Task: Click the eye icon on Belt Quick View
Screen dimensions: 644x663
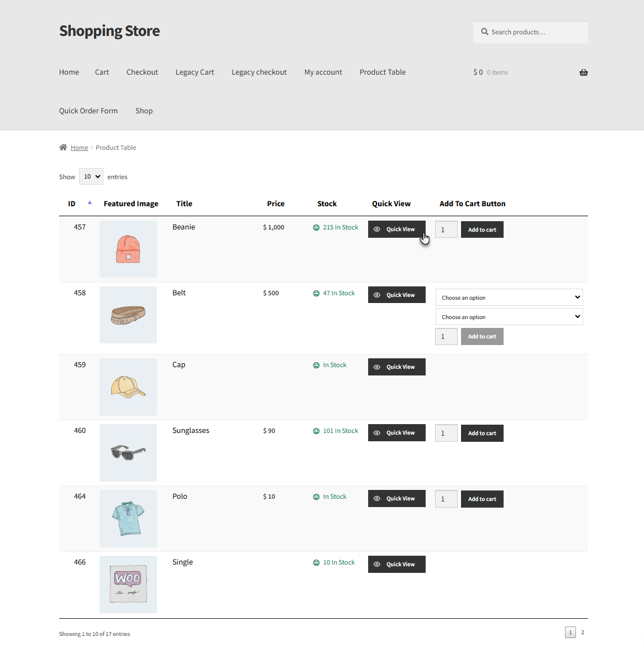Action: (377, 295)
